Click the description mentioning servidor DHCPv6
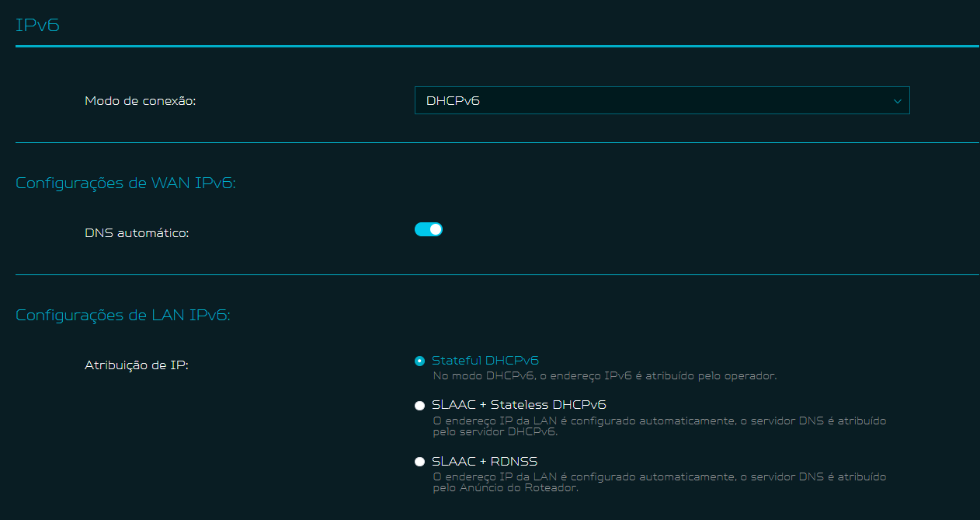Image resolution: width=980 pixels, height=520 pixels. coord(659,427)
